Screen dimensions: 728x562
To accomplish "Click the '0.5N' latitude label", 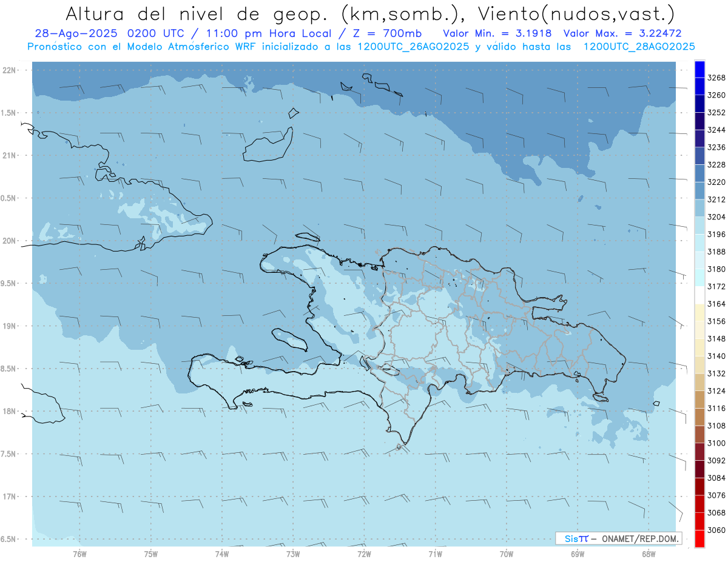I will pos(8,198).
